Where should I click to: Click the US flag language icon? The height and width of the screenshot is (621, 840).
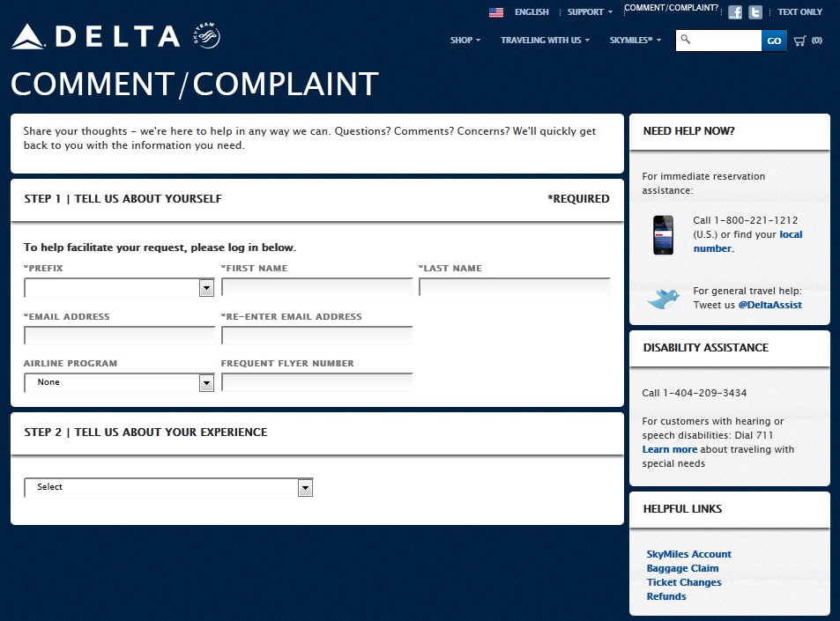(496, 12)
